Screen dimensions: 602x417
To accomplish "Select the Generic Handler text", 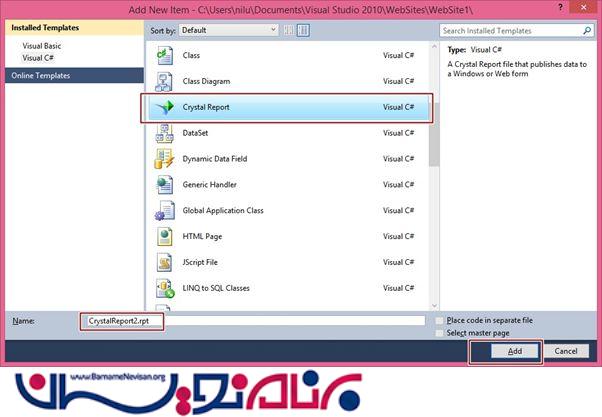I will point(210,185).
